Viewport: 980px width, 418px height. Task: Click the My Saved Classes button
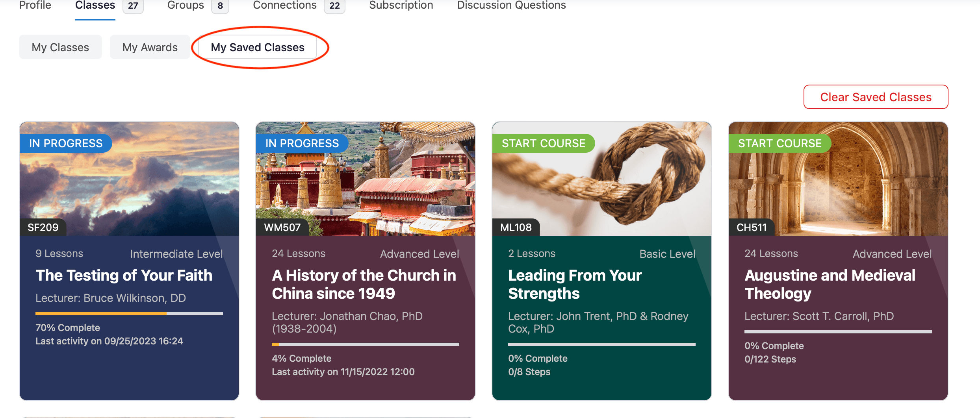coord(258,47)
